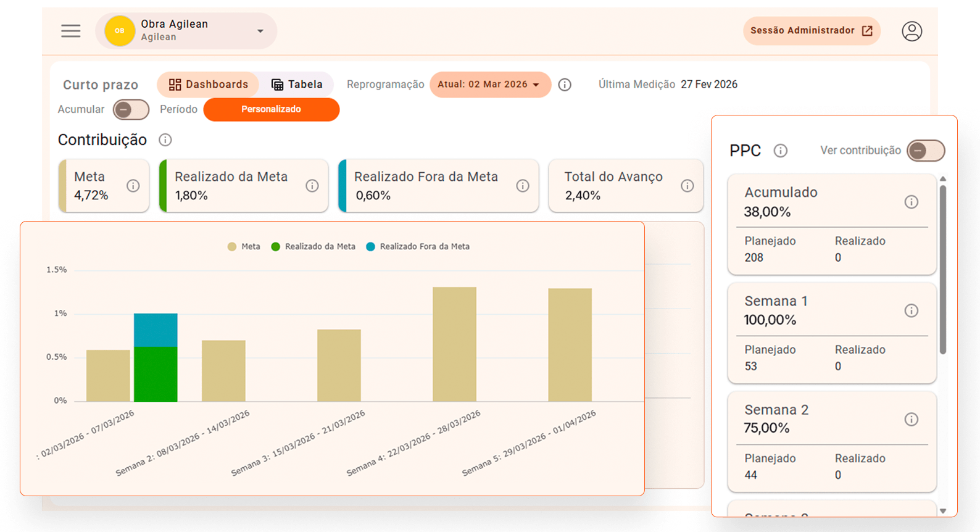Show info for the Meta card
The image size is (980, 532).
coord(133,186)
